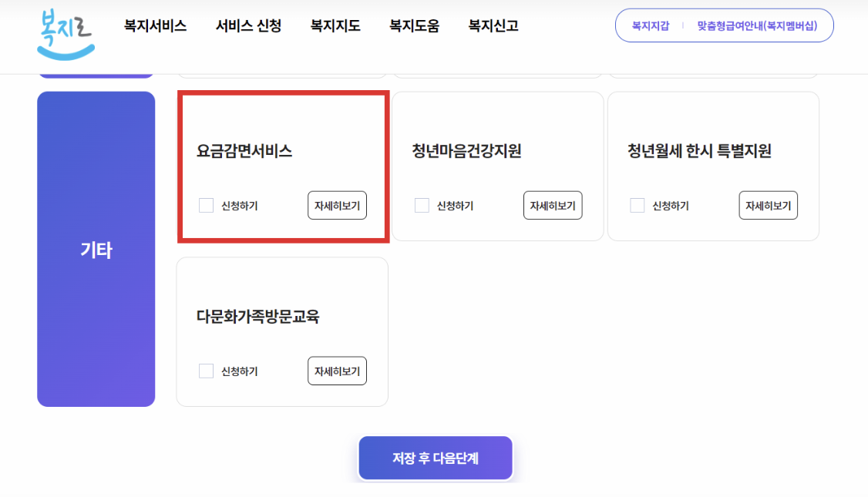Select the 기타 category sidebar
Screen dimensions: 868x497
pos(95,249)
